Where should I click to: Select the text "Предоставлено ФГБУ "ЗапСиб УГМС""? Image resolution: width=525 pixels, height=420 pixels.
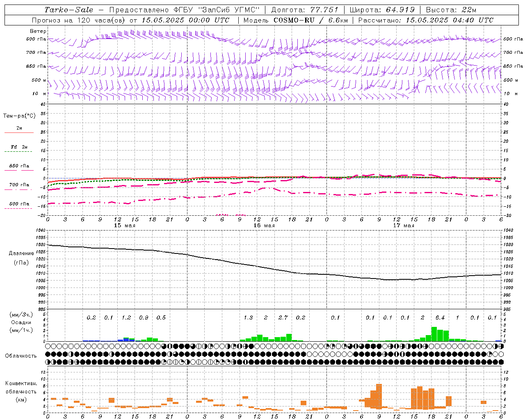tap(185, 10)
